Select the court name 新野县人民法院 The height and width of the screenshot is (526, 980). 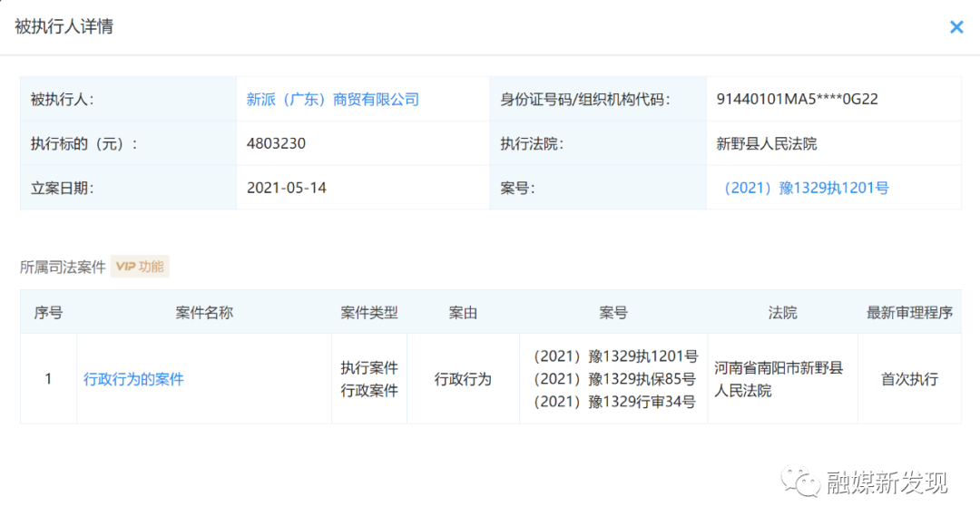(766, 143)
